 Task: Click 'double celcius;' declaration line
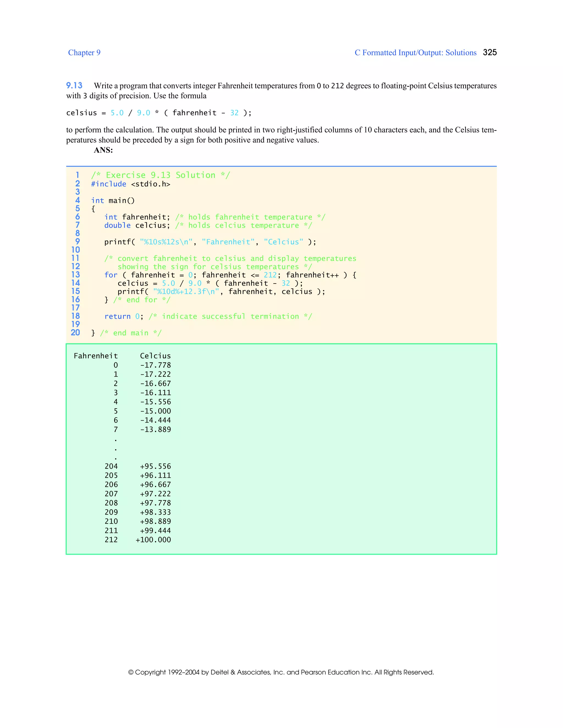[x=137, y=225]
